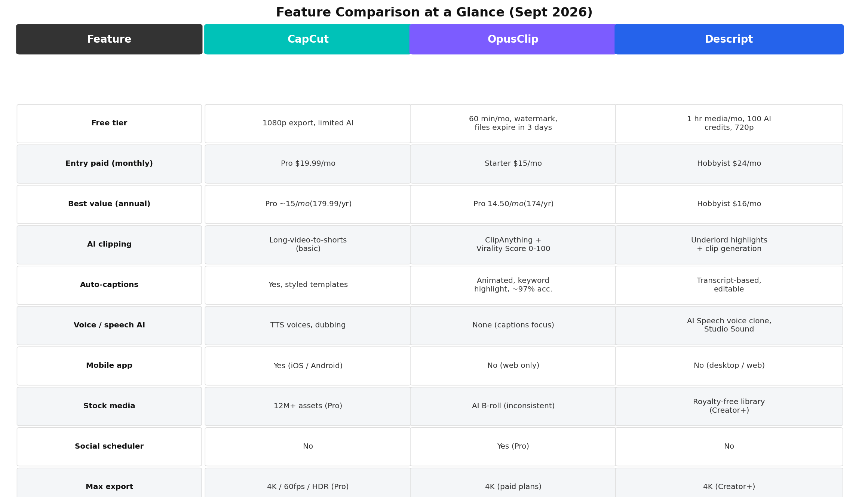868x504 pixels.
Task: Click the title 'Feature Comparison at a Glance'
Action: pos(434,12)
